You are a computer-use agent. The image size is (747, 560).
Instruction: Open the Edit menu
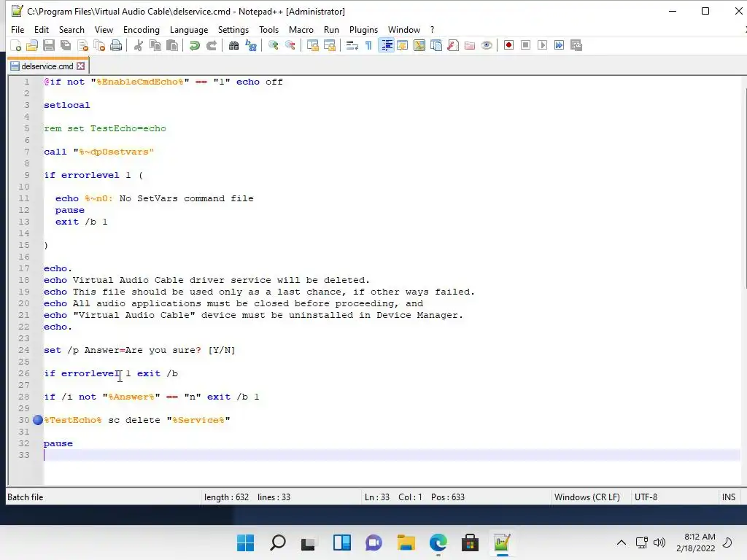[x=42, y=29]
